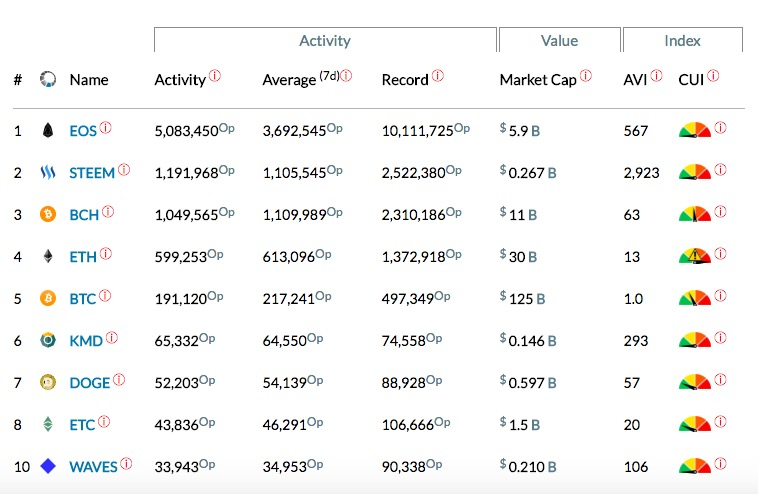Open the EOS coin link

[x=83, y=131]
